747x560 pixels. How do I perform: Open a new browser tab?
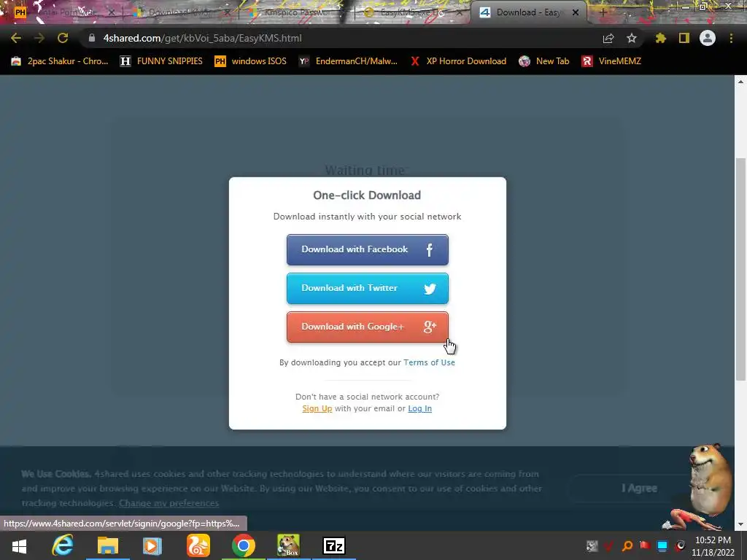pos(603,13)
